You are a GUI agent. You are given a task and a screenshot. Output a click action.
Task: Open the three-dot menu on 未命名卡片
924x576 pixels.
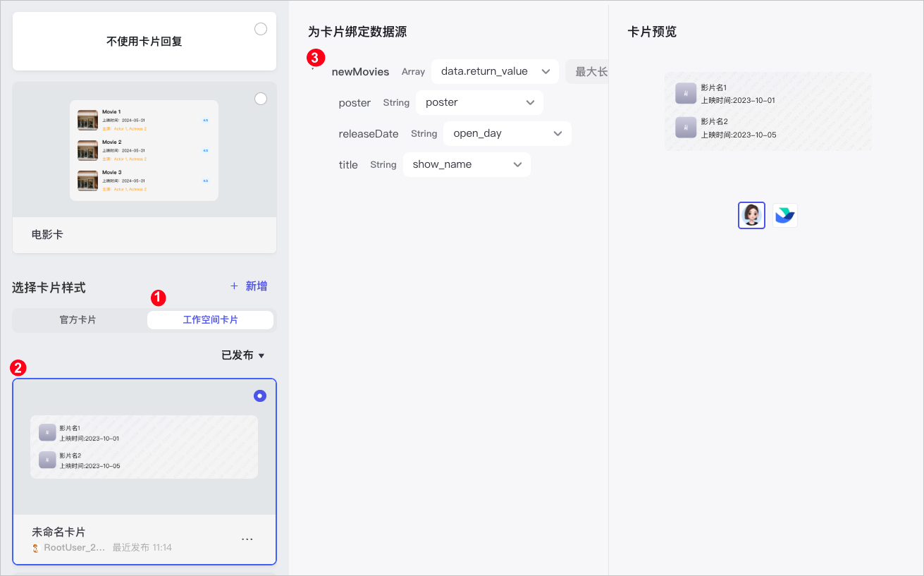coord(247,539)
